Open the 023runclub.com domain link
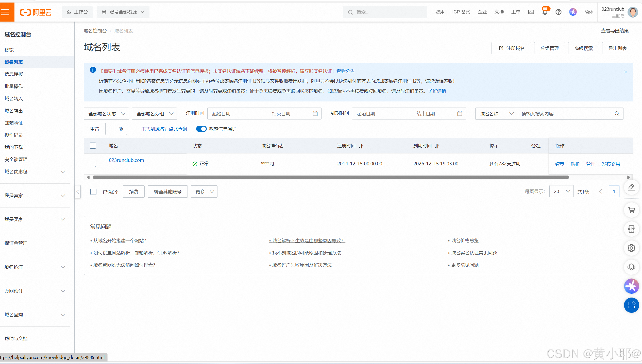The width and height of the screenshot is (642, 364). click(126, 160)
